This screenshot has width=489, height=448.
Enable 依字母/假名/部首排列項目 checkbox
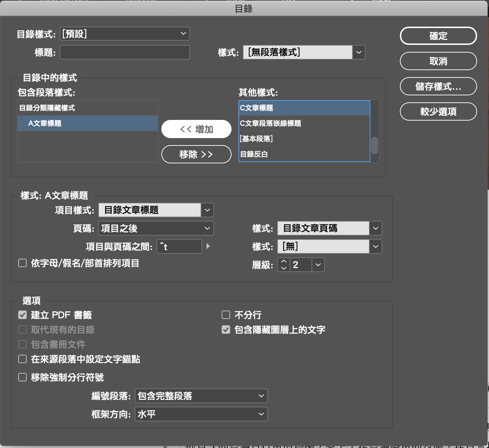pos(22,263)
